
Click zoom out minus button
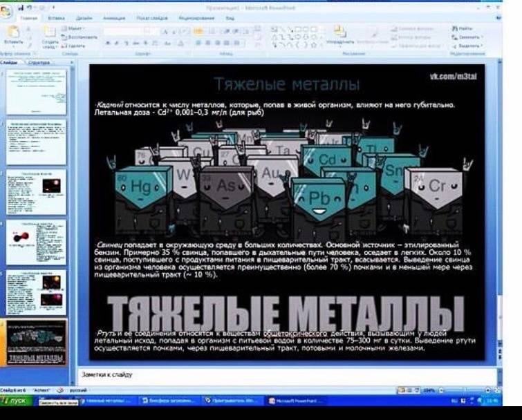point(441,390)
